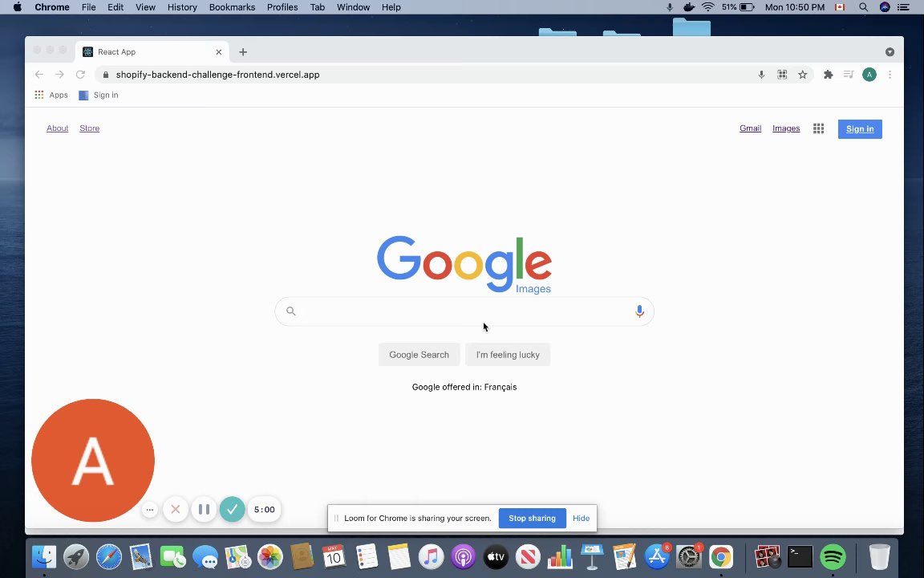Open System Preferences in the Dock

point(689,556)
